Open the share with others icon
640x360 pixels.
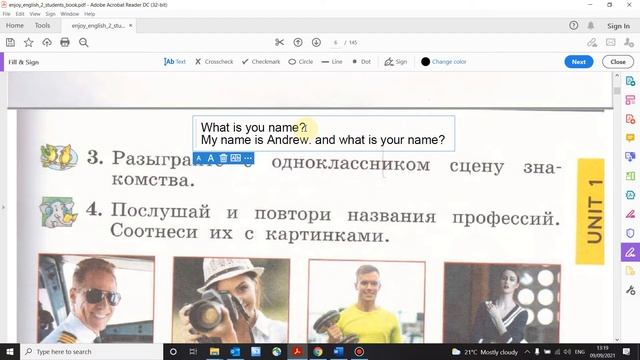tap(629, 42)
